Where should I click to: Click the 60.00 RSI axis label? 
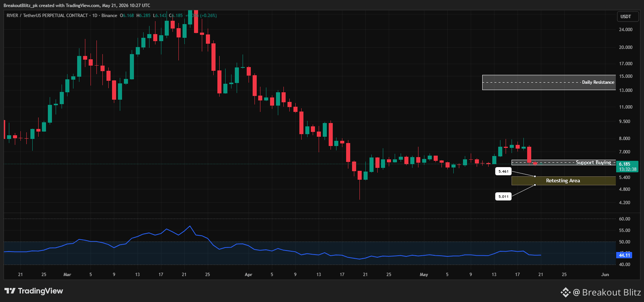(x=625, y=219)
